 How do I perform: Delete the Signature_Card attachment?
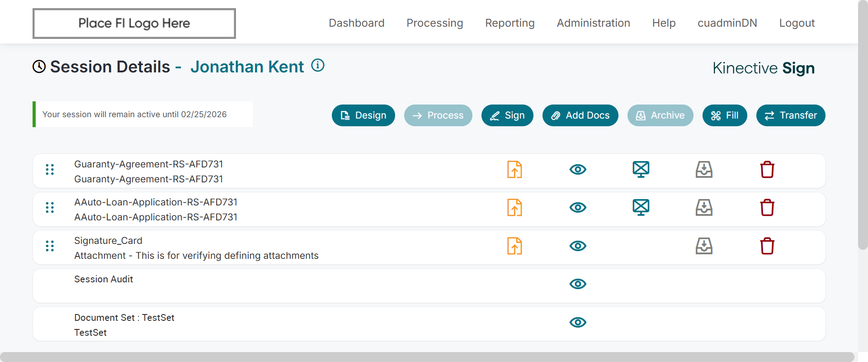767,246
